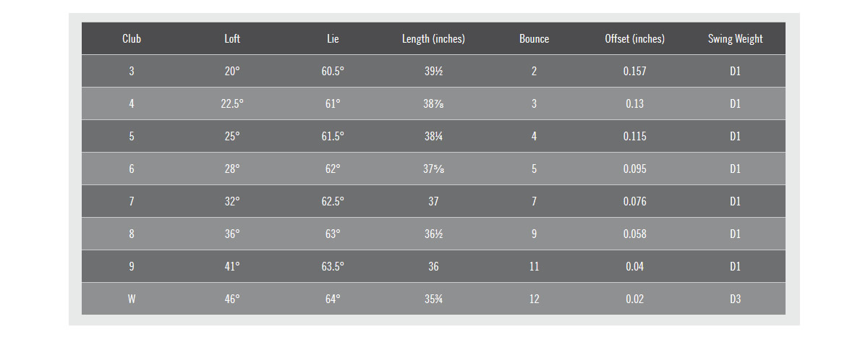Click the 0.157 offset value
Screen dimensions: 868x353
tap(634, 71)
